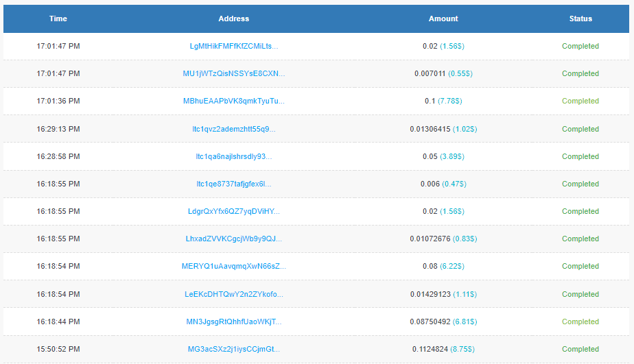Select the 0.08750492 (6.81$) amount
The image size is (634, 364).
[443, 321]
